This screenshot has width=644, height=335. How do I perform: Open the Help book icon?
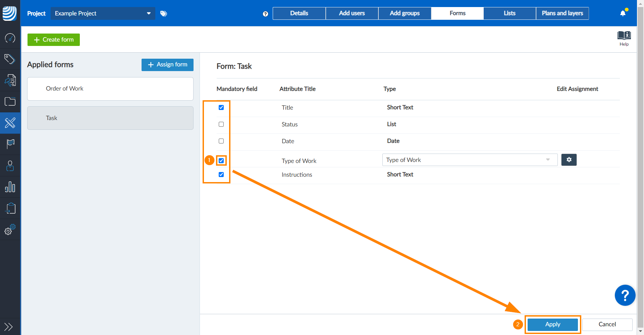(x=624, y=38)
